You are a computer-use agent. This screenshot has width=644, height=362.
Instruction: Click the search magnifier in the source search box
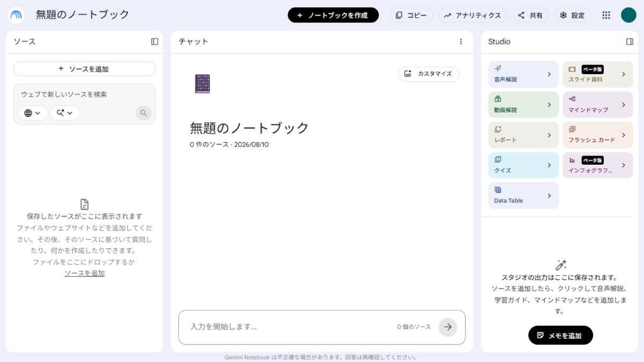[x=143, y=113]
